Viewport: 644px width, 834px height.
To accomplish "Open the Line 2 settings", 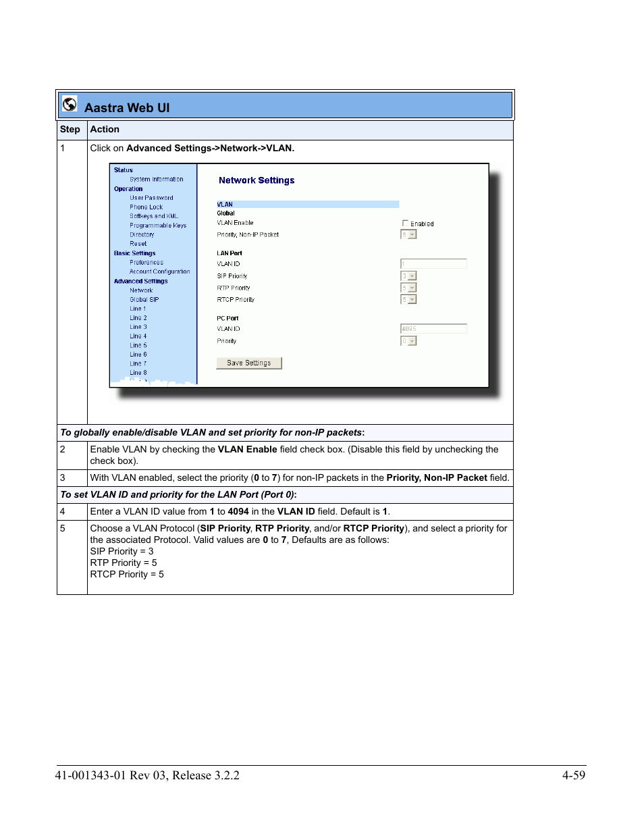I will pyautogui.click(x=138, y=318).
